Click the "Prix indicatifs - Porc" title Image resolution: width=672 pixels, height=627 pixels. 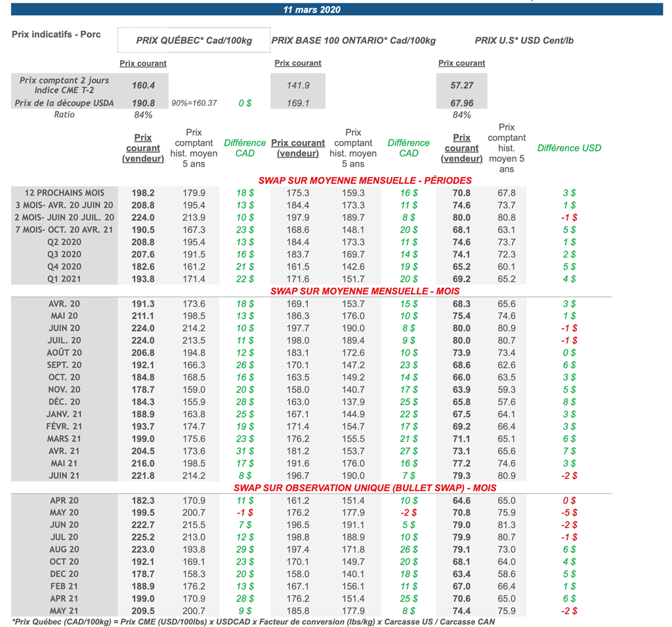(56, 34)
